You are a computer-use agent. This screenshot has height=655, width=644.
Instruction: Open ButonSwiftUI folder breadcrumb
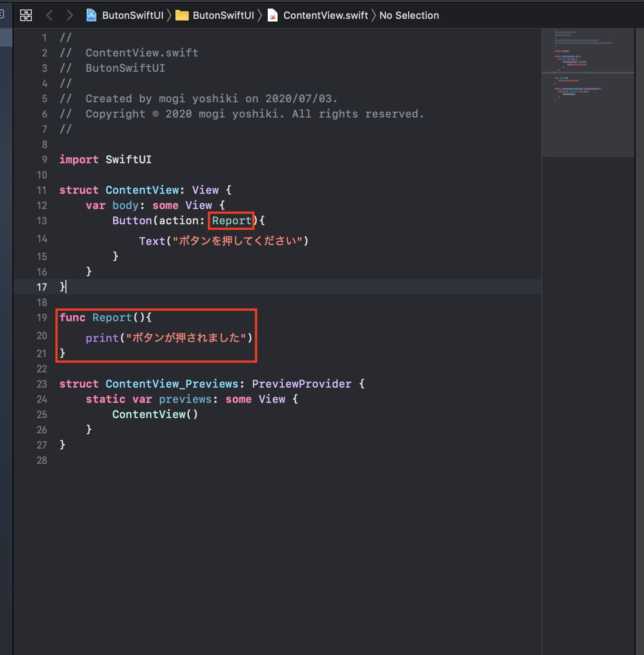(223, 15)
